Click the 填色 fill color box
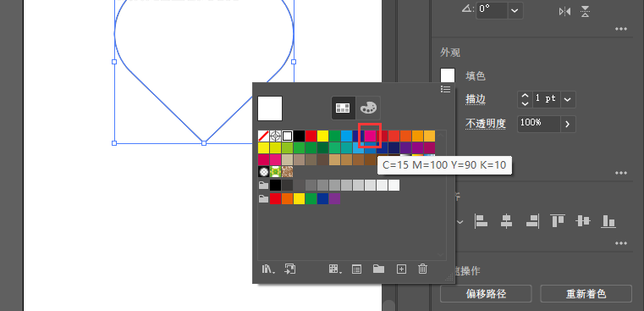This screenshot has width=644, height=311. pos(448,75)
